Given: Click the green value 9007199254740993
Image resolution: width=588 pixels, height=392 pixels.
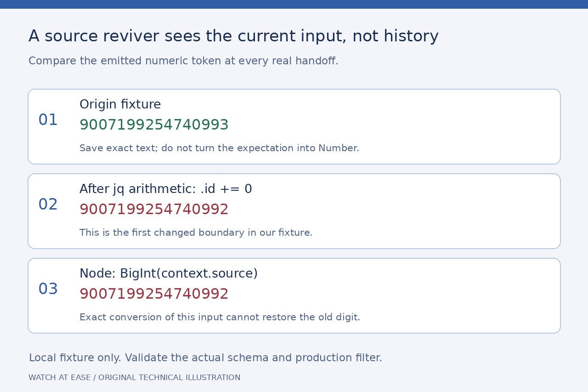Looking at the screenshot, I should coord(154,125).
